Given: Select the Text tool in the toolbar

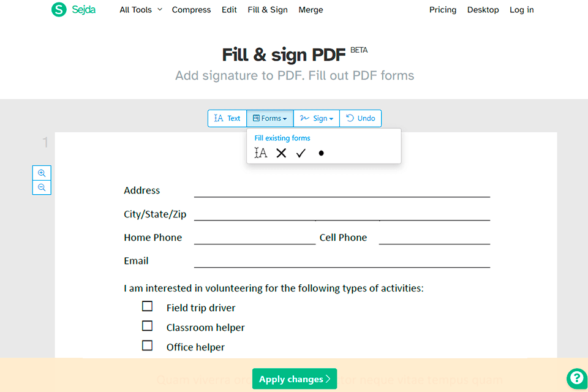Looking at the screenshot, I should point(227,118).
